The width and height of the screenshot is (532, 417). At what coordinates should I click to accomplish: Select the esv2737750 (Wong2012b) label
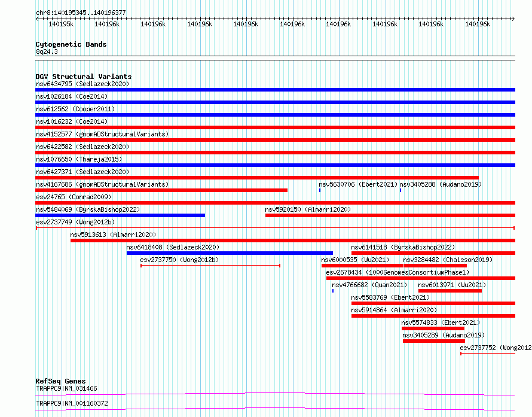[179, 260]
